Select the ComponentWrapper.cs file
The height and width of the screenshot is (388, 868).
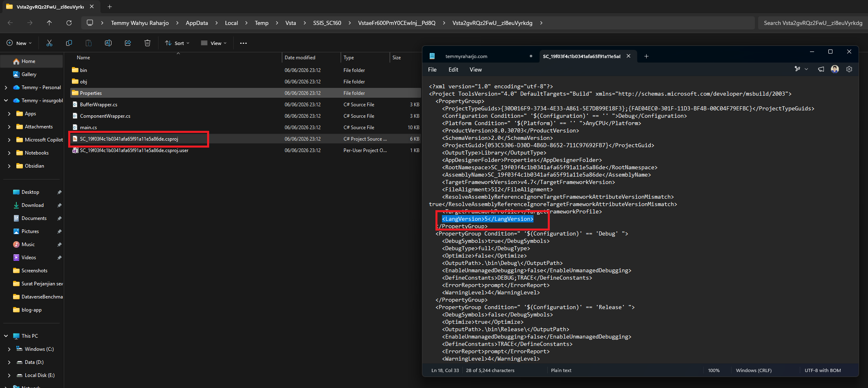click(x=245, y=116)
